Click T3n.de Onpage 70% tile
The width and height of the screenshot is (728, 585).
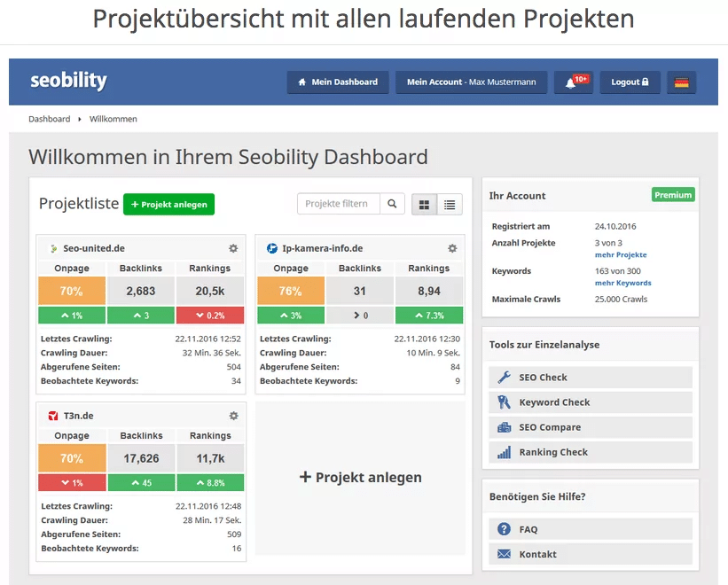[x=72, y=458]
